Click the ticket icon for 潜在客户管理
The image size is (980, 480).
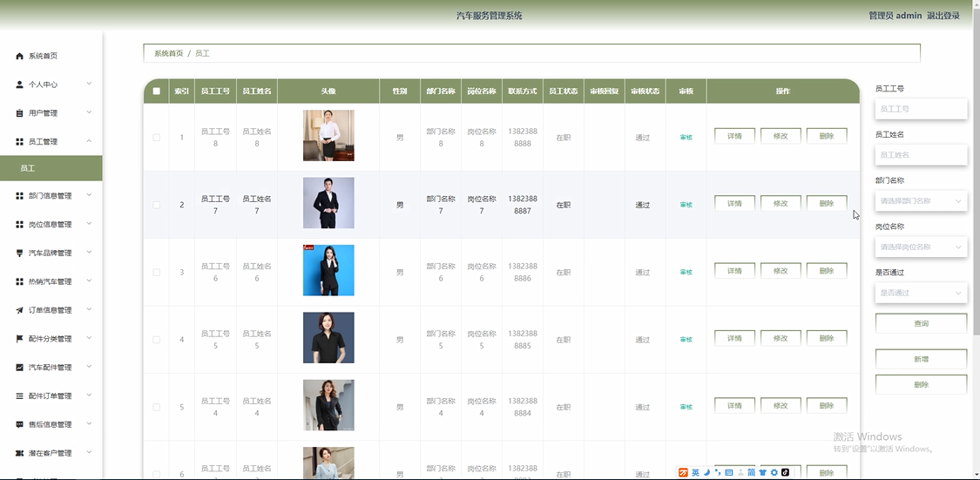20,453
